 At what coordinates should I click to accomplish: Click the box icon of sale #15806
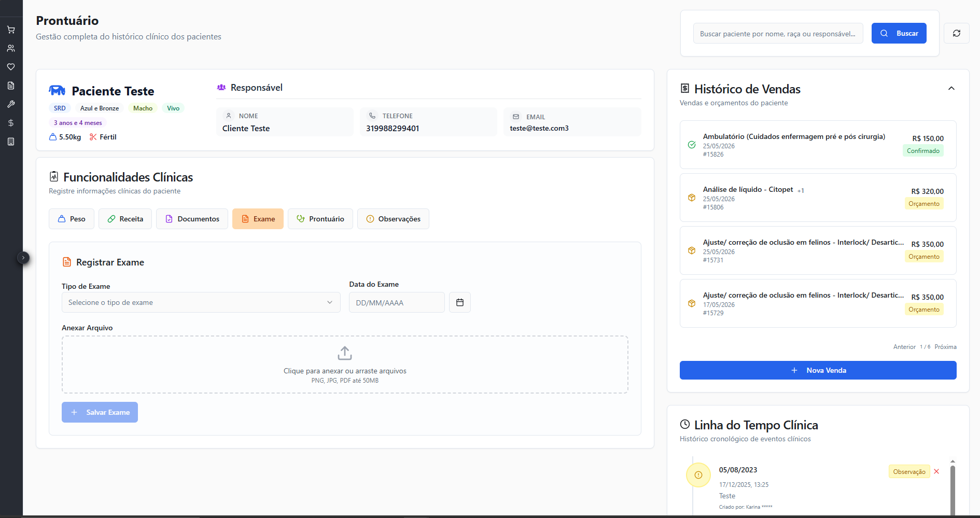pyautogui.click(x=692, y=198)
